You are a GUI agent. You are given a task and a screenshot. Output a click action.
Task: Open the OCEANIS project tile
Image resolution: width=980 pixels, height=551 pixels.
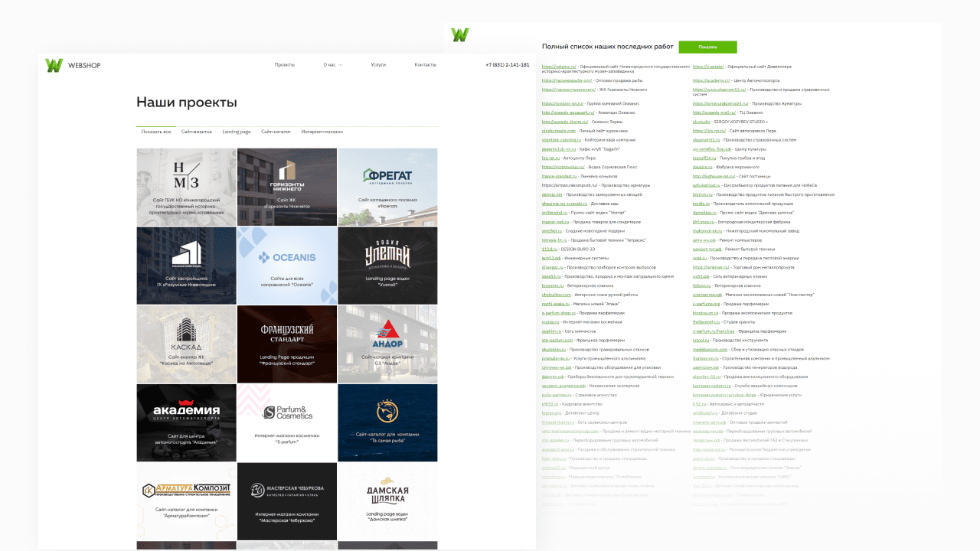pos(287,266)
